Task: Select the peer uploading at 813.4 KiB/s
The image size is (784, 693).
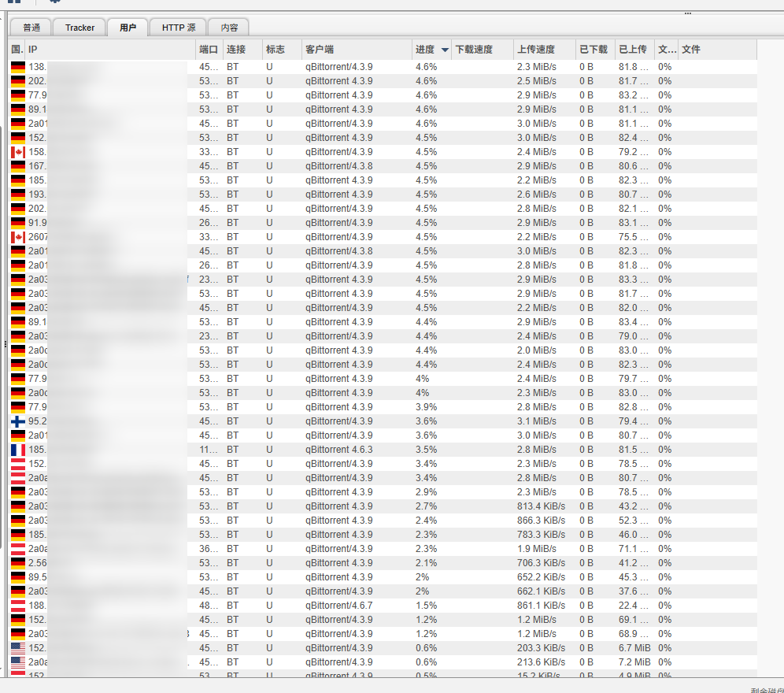Action: [x=541, y=506]
